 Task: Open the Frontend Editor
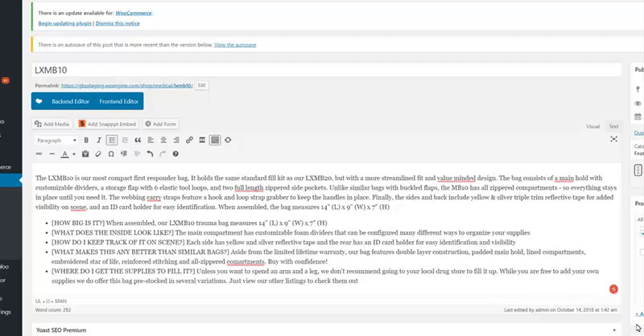(x=118, y=101)
